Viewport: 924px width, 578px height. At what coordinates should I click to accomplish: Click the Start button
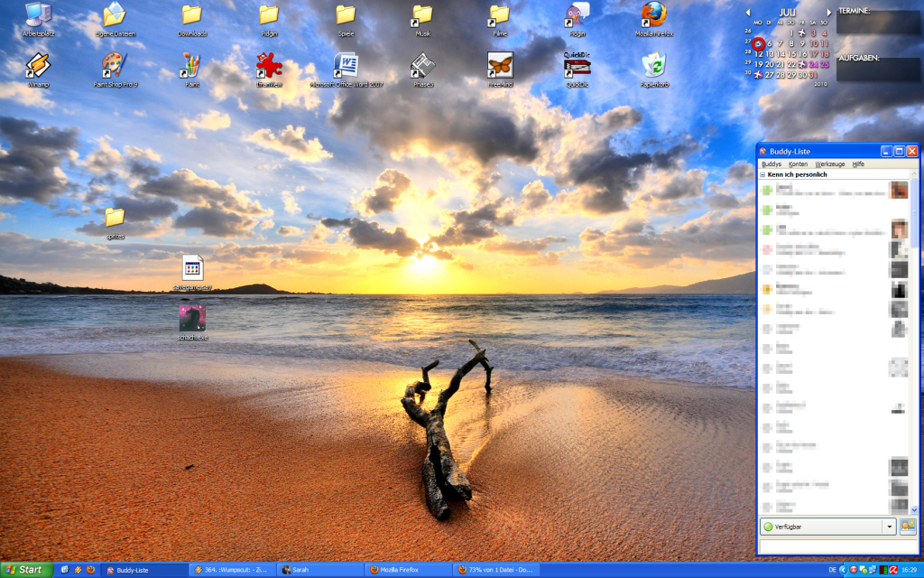(x=25, y=570)
